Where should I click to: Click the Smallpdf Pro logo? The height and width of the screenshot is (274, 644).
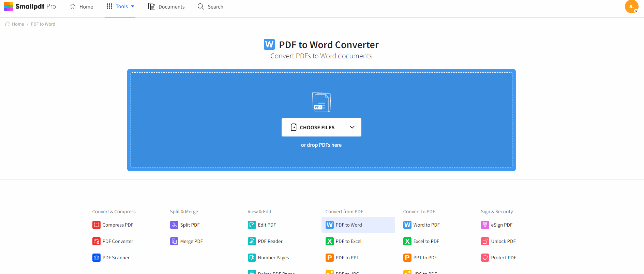(30, 6)
